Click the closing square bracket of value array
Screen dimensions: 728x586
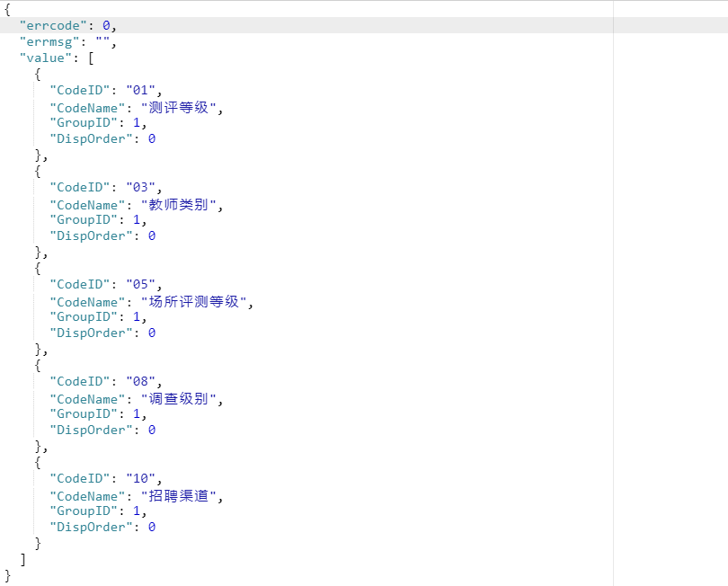point(22,560)
